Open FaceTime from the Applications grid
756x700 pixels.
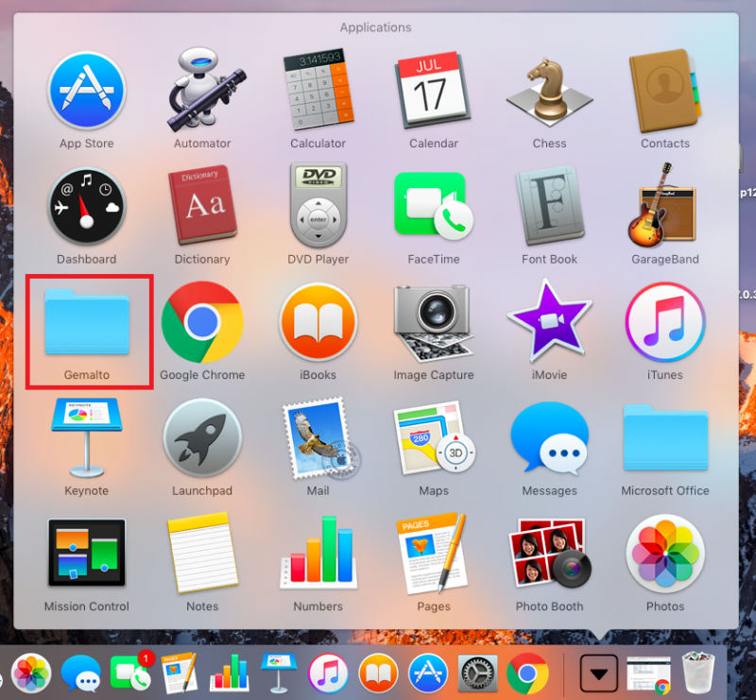click(434, 206)
